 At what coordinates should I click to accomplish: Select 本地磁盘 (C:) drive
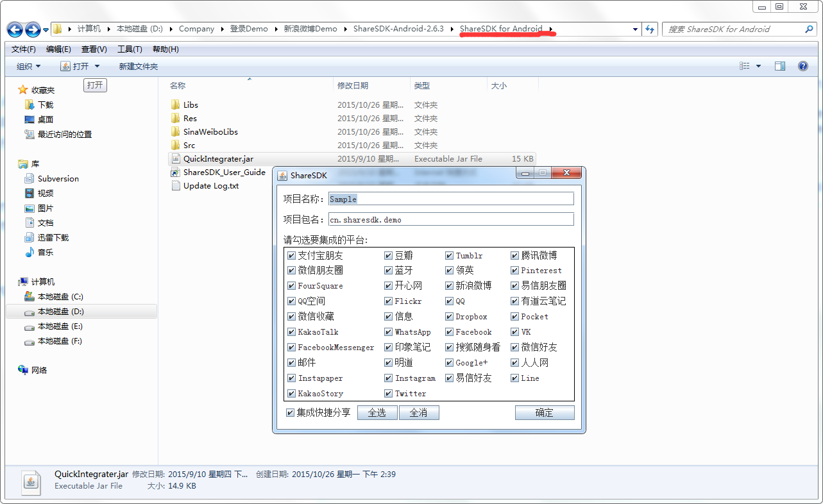(x=54, y=296)
